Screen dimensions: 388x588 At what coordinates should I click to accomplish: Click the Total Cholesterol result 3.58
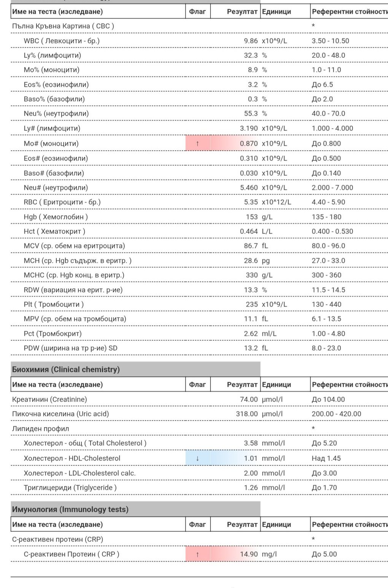click(x=251, y=443)
